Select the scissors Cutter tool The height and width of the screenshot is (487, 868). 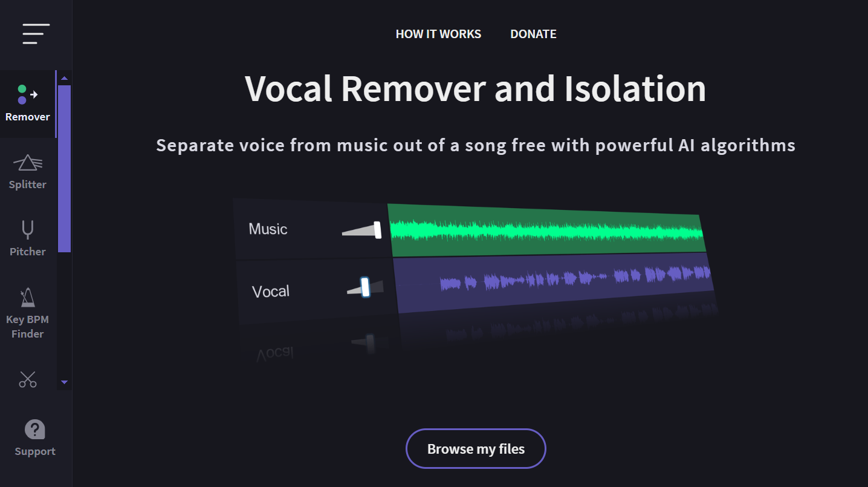[28, 379]
